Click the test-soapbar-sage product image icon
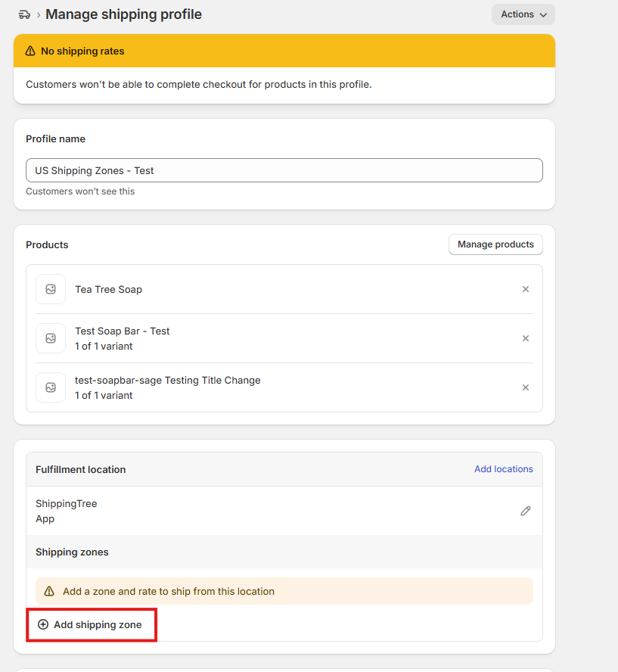The width and height of the screenshot is (618, 672). tap(51, 387)
